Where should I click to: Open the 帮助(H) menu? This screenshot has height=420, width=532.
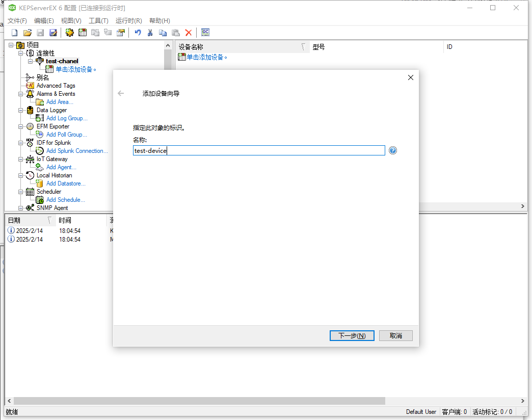159,21
